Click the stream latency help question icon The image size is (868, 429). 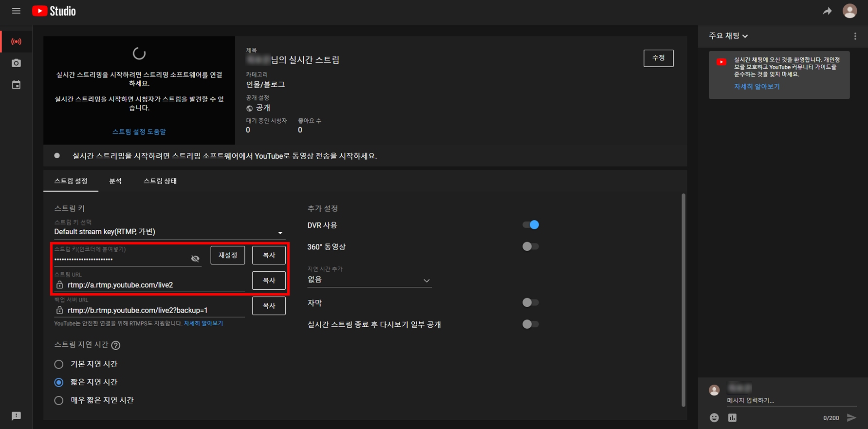click(x=115, y=345)
